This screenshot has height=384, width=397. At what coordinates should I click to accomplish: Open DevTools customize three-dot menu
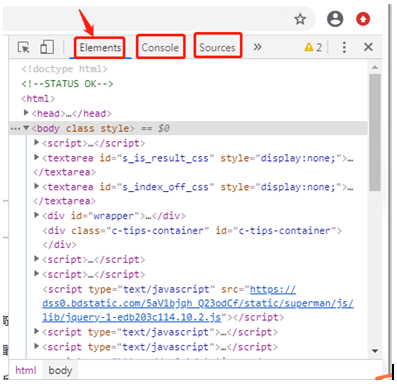coord(344,47)
